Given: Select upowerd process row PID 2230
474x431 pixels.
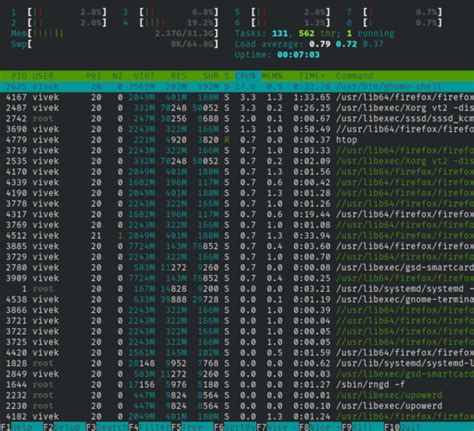Looking at the screenshot, I should [237, 406].
